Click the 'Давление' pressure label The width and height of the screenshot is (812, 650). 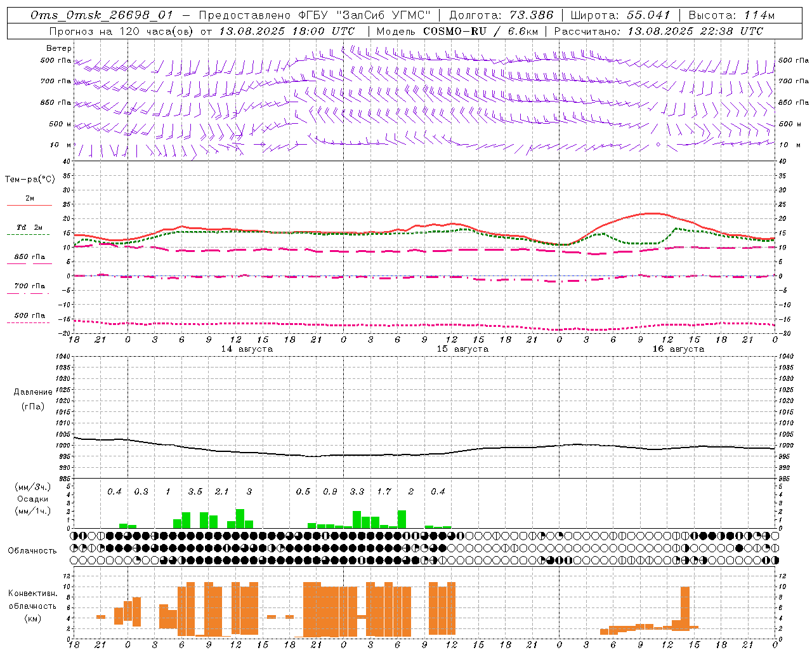32,392
